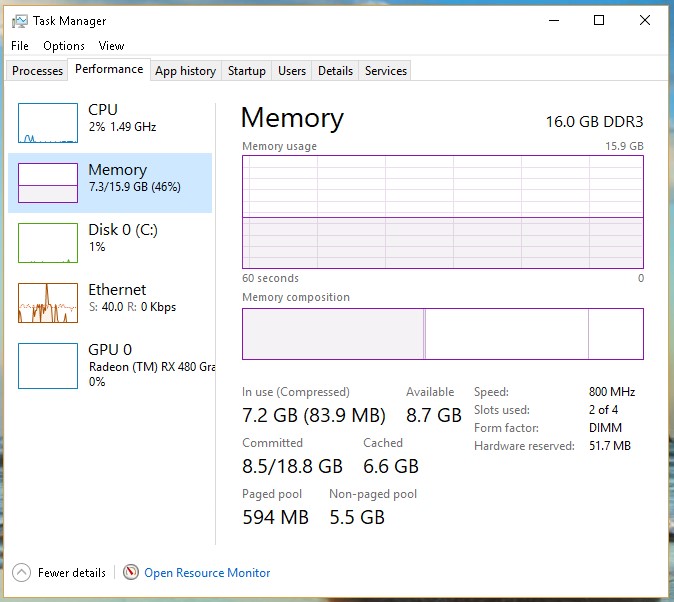This screenshot has width=674, height=602.
Task: Switch to the Processes tab
Action: pyautogui.click(x=38, y=71)
